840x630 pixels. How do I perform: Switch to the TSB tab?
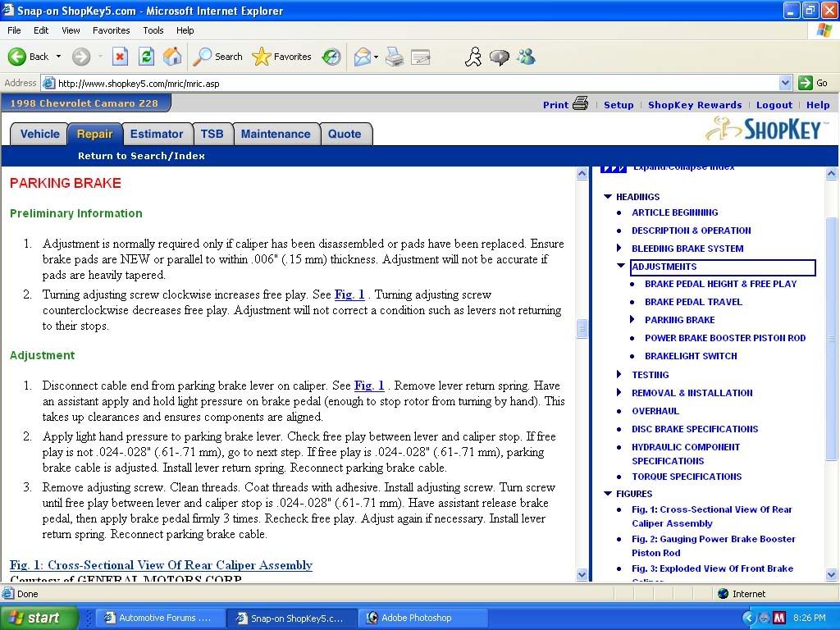pos(212,134)
